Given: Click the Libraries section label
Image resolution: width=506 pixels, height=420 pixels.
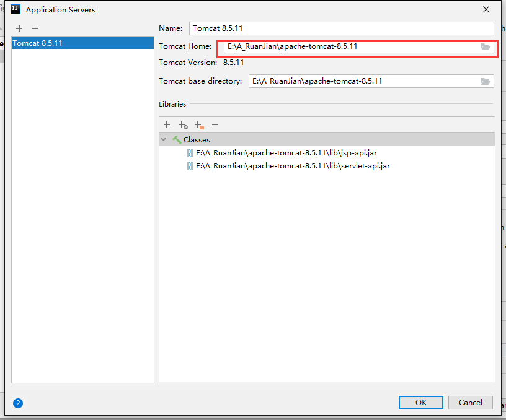Looking at the screenshot, I should tap(172, 104).
